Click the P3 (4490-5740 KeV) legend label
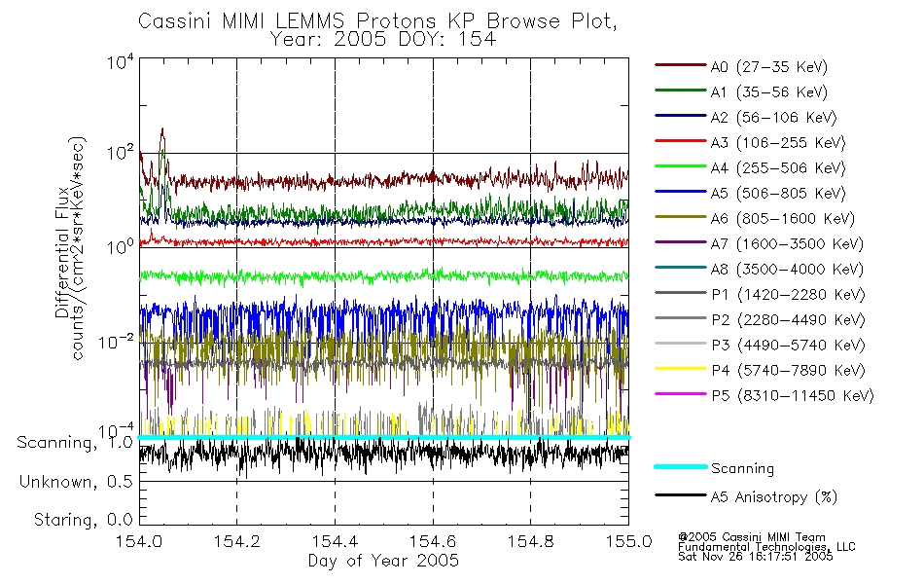The width and height of the screenshot is (924, 584). coord(788,346)
